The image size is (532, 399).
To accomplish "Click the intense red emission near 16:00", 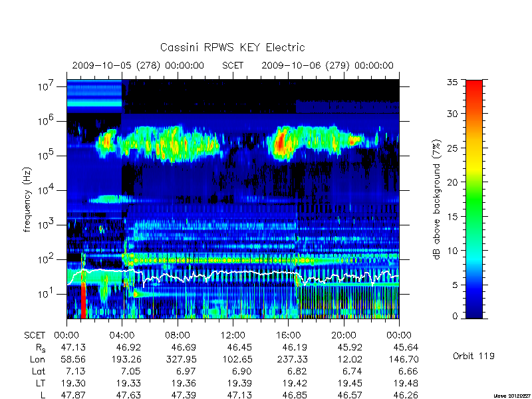I will (281, 142).
